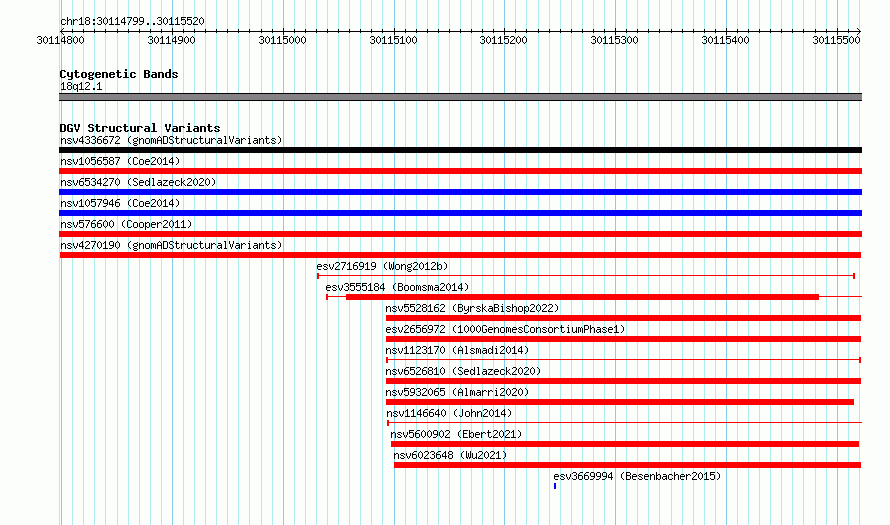Click ruler position 30115200

[503, 40]
